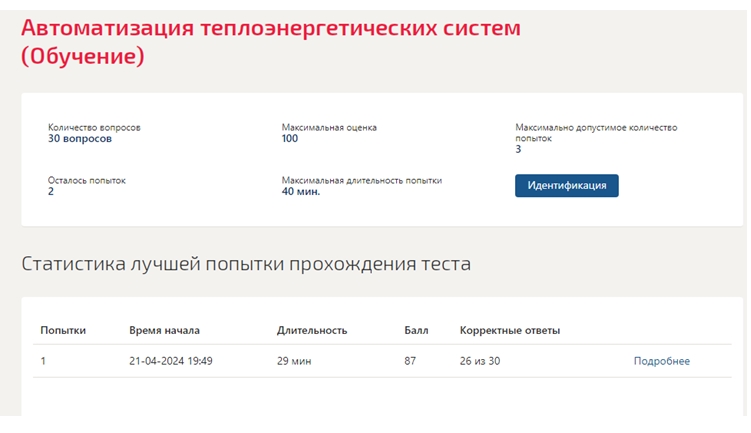Click the Максимально допустимое количество попыток label
The image size is (751, 433).
click(x=596, y=133)
